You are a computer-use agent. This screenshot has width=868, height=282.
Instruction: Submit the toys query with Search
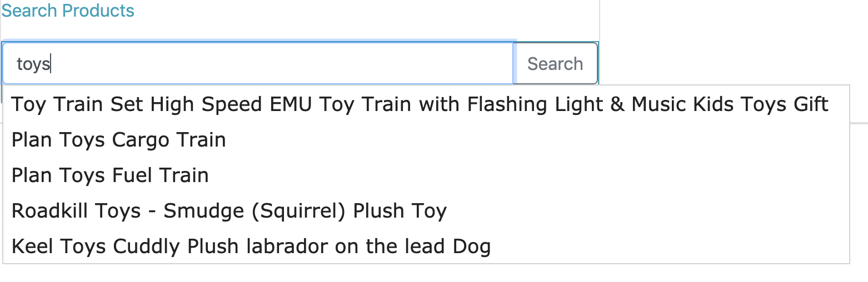(555, 63)
